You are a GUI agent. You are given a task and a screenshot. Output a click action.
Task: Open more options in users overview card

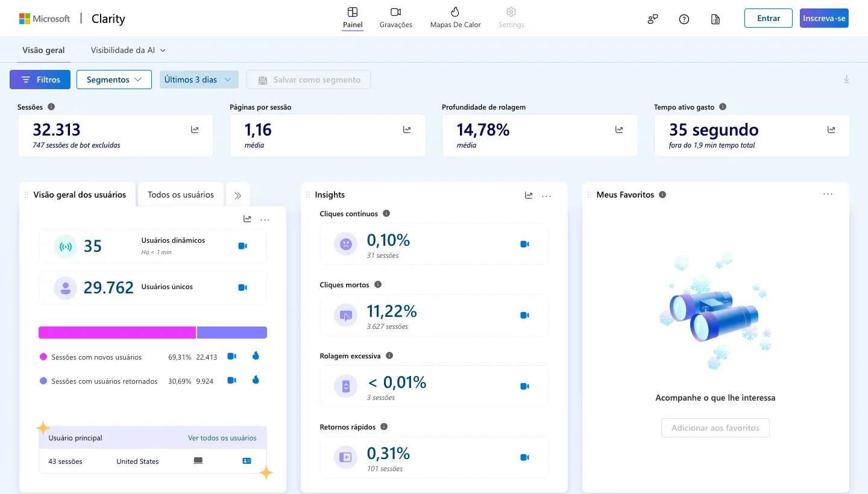pyautogui.click(x=265, y=219)
